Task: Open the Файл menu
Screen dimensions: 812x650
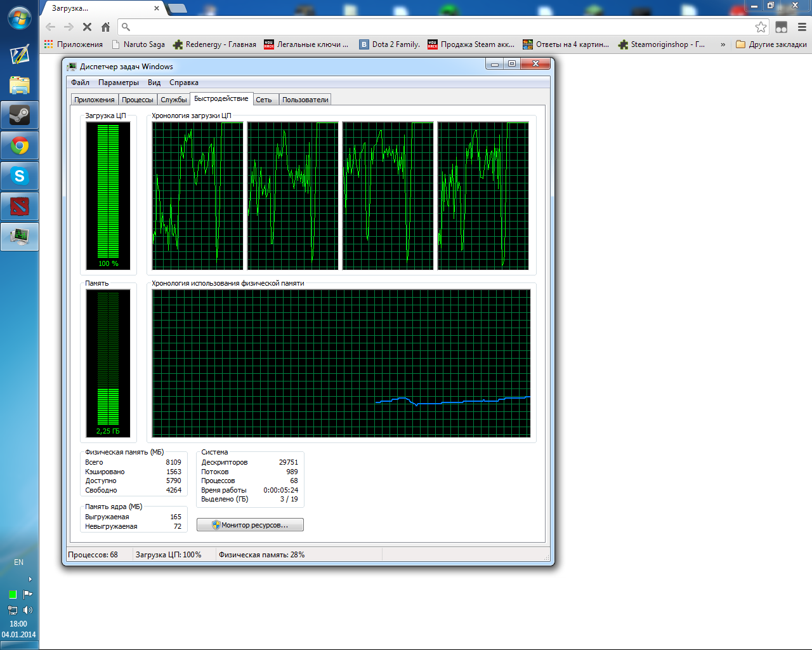Action: point(80,83)
